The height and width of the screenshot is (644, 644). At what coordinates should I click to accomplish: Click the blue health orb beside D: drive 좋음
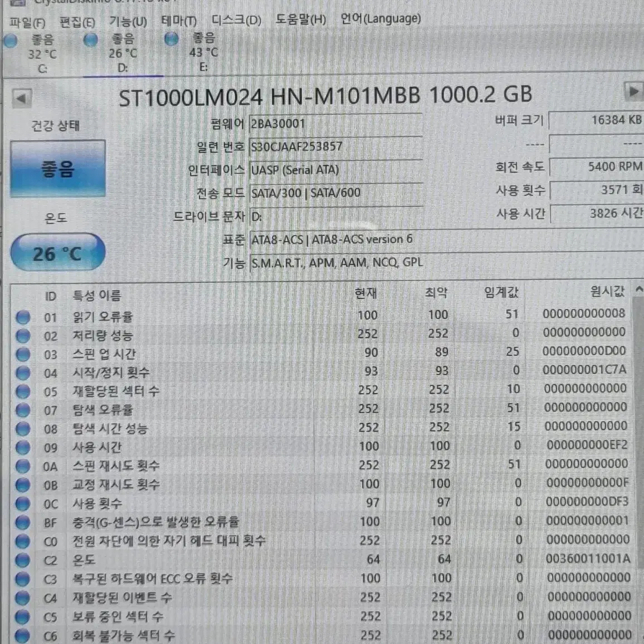click(90, 40)
